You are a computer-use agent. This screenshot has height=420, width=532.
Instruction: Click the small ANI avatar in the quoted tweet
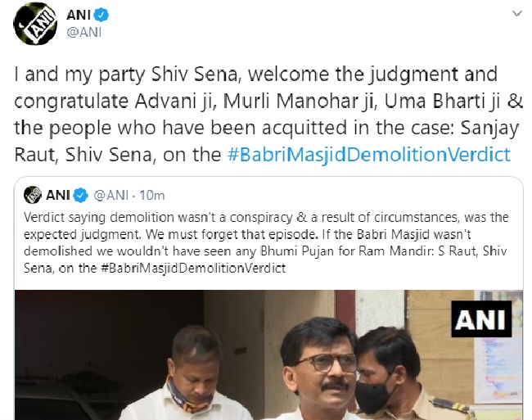(33, 195)
